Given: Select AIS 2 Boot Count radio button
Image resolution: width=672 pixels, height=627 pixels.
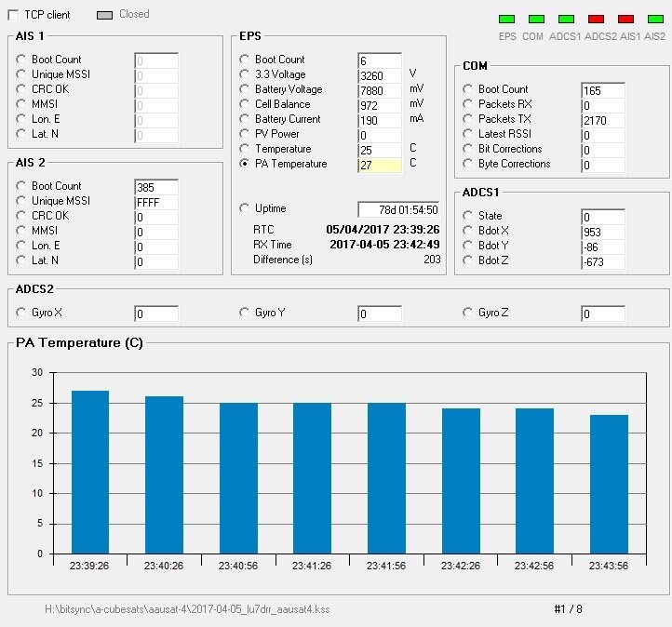Looking at the screenshot, I should 20,186.
